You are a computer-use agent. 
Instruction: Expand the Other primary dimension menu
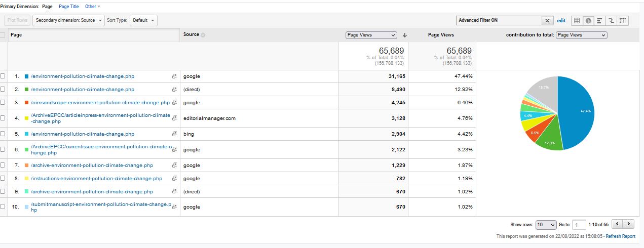tap(93, 7)
